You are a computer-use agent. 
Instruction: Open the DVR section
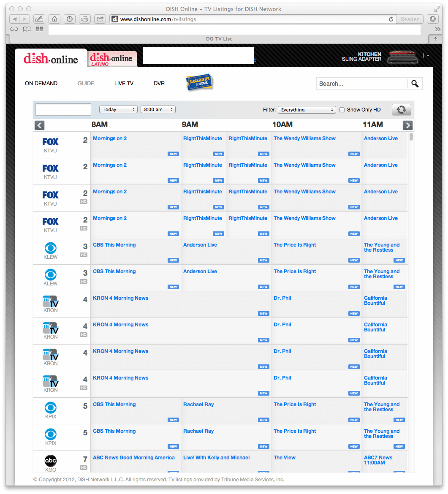tap(159, 84)
